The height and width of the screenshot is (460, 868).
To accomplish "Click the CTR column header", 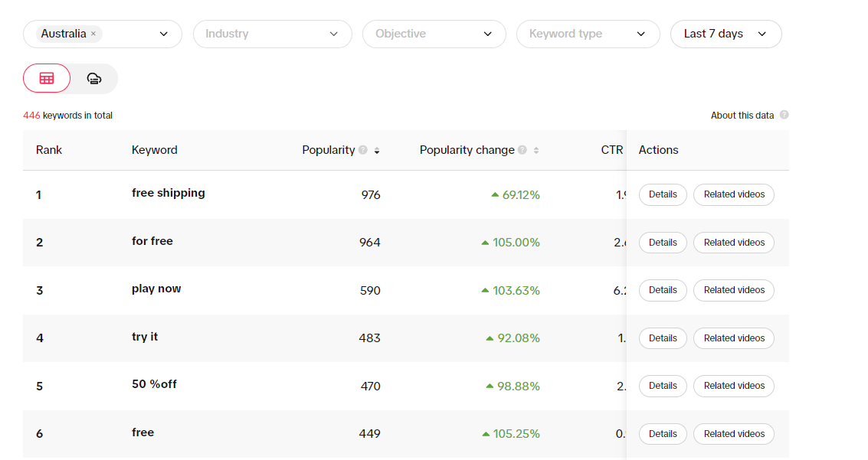I will [x=611, y=150].
